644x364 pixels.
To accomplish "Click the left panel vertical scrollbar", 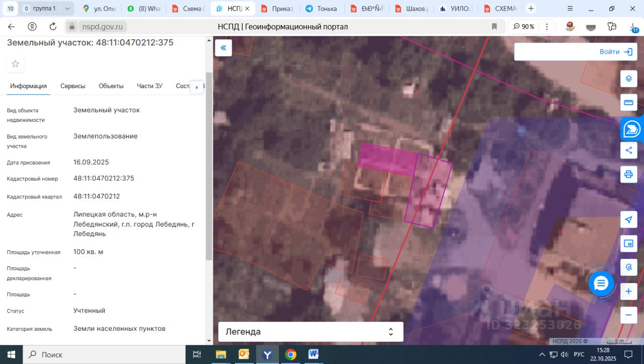I will tap(209, 166).
